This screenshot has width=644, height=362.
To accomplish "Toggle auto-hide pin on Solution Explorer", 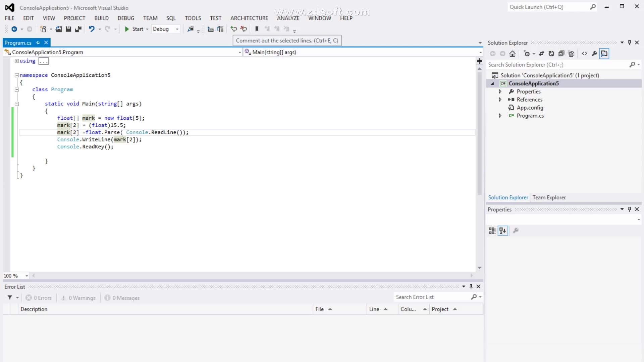I will (x=630, y=43).
